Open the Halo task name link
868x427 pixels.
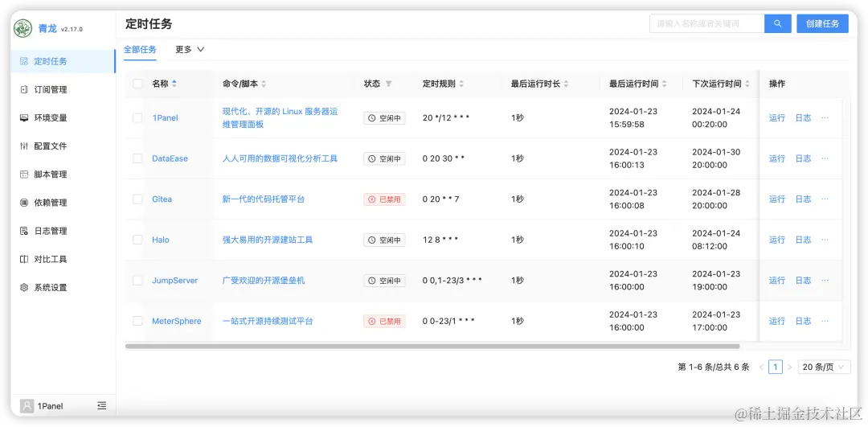point(161,240)
